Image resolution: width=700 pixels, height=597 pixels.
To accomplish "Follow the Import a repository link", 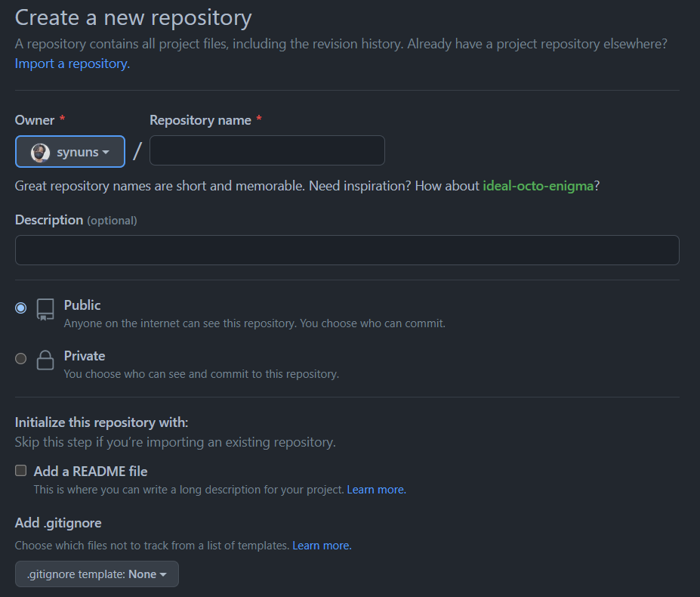I will [x=72, y=63].
